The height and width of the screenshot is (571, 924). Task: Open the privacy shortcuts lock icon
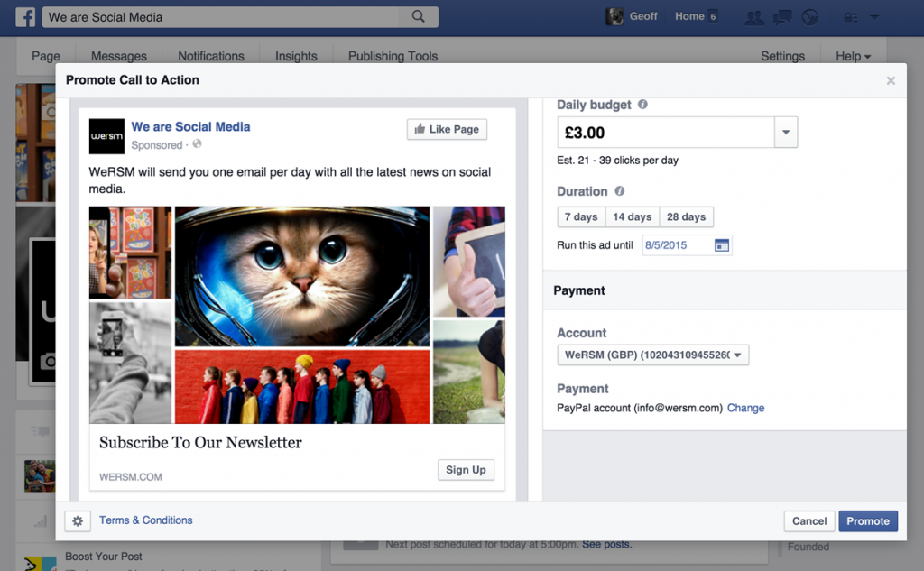tap(850, 17)
